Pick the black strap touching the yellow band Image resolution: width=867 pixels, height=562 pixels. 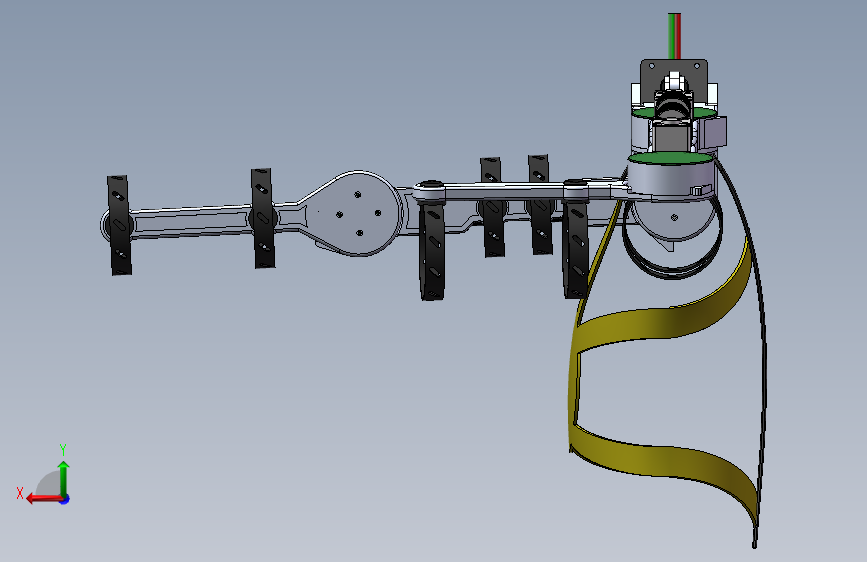point(576,250)
